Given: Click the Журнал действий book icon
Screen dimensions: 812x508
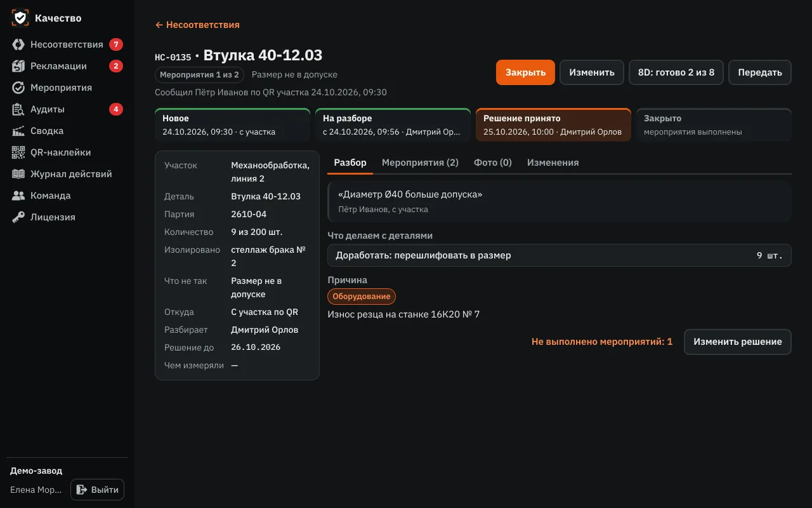Looking at the screenshot, I should pos(18,174).
